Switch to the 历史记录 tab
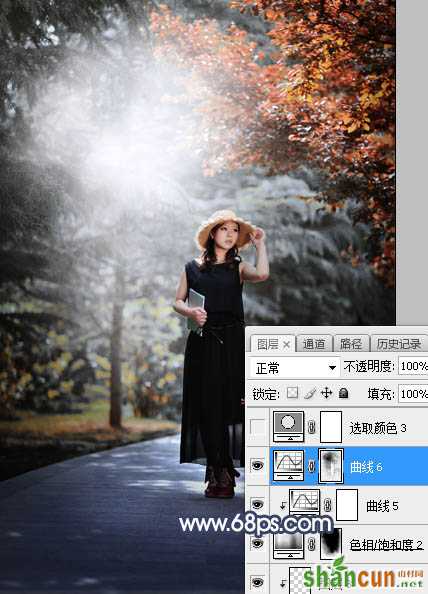428x594 pixels. (398, 344)
